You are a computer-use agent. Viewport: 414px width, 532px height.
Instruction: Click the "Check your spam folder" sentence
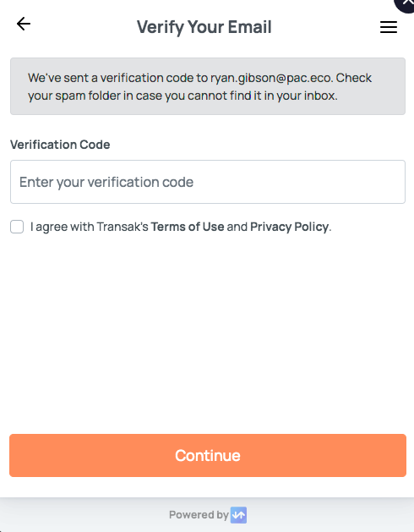point(200,87)
